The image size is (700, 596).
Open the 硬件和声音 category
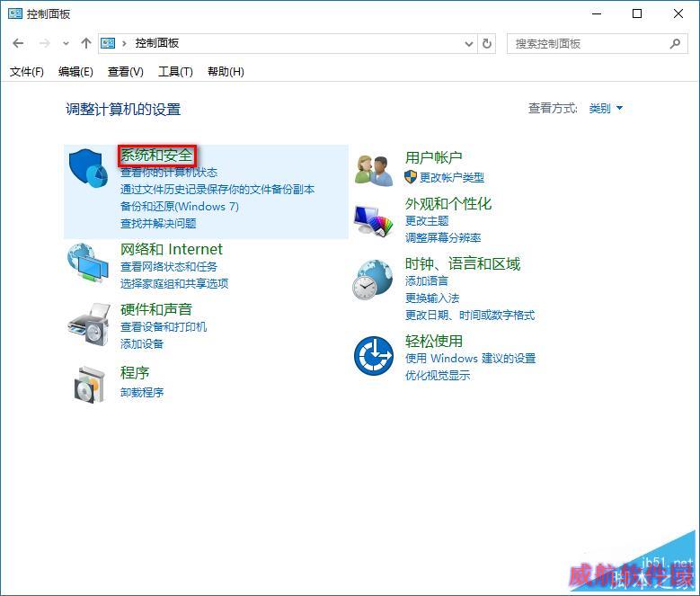(156, 309)
